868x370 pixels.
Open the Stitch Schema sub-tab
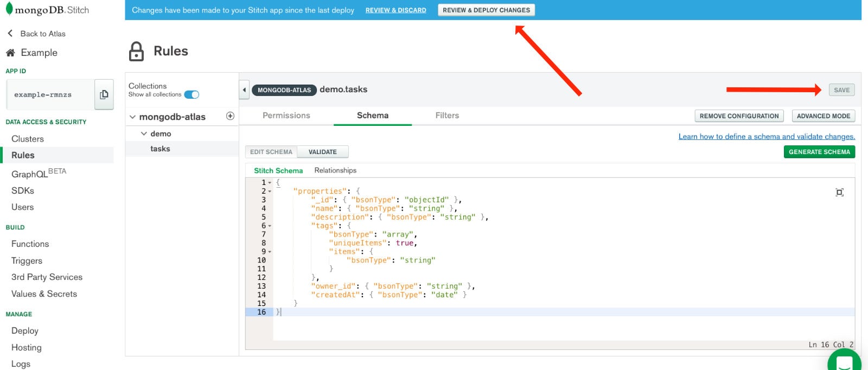278,170
